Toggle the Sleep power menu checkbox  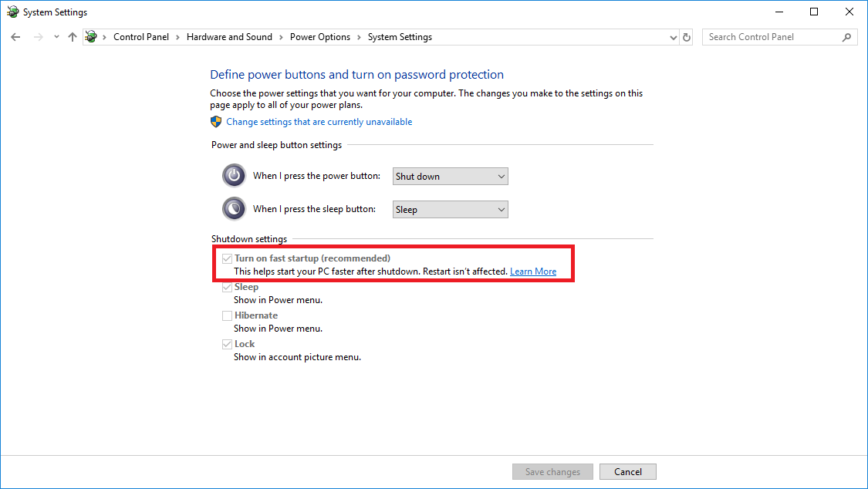(227, 287)
